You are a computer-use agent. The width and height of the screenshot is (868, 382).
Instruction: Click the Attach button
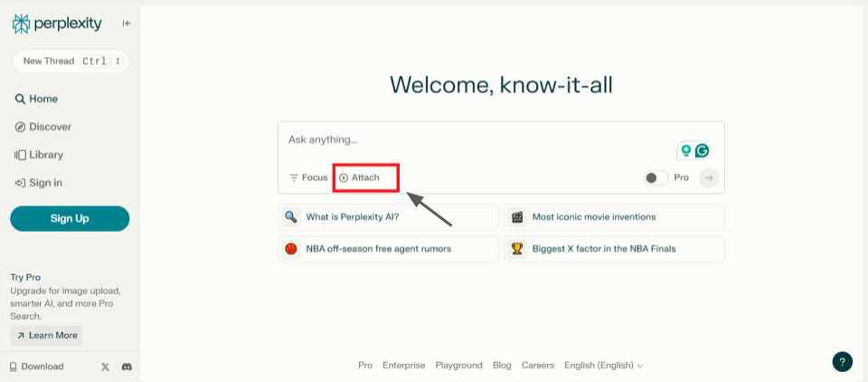(x=359, y=178)
